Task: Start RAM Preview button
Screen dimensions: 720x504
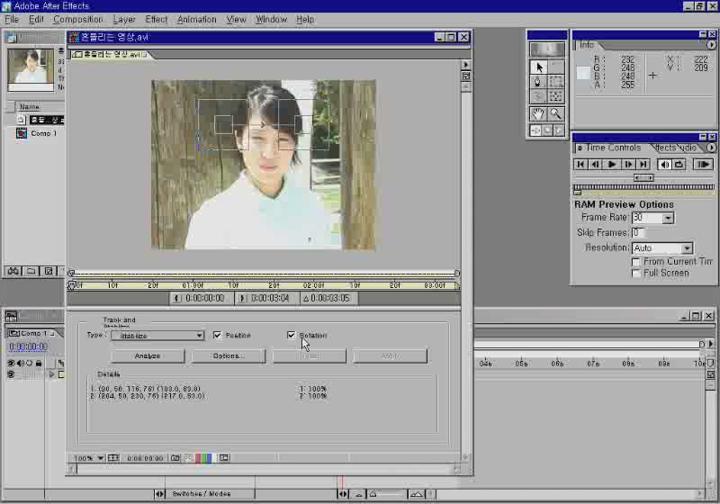Action: tap(703, 164)
